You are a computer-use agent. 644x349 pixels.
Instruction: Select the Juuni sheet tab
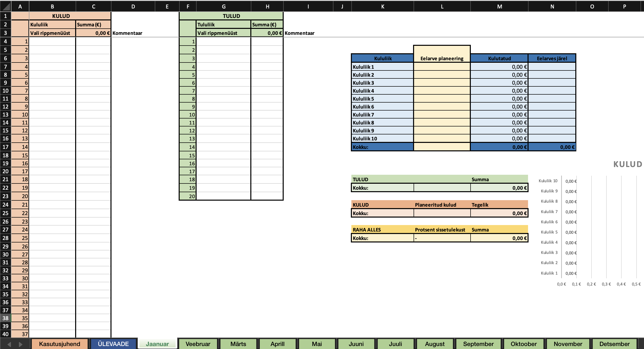pyautogui.click(x=356, y=344)
